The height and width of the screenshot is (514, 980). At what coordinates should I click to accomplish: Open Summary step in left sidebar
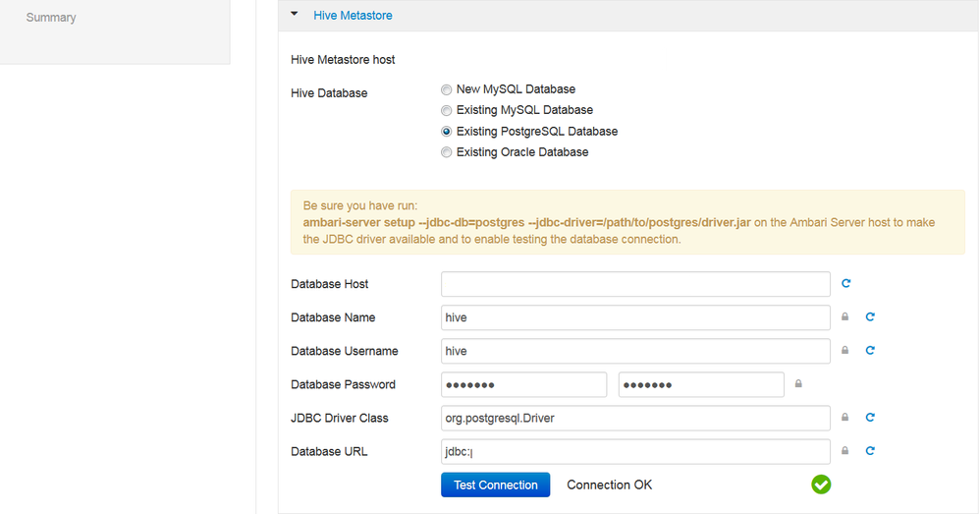click(x=51, y=18)
